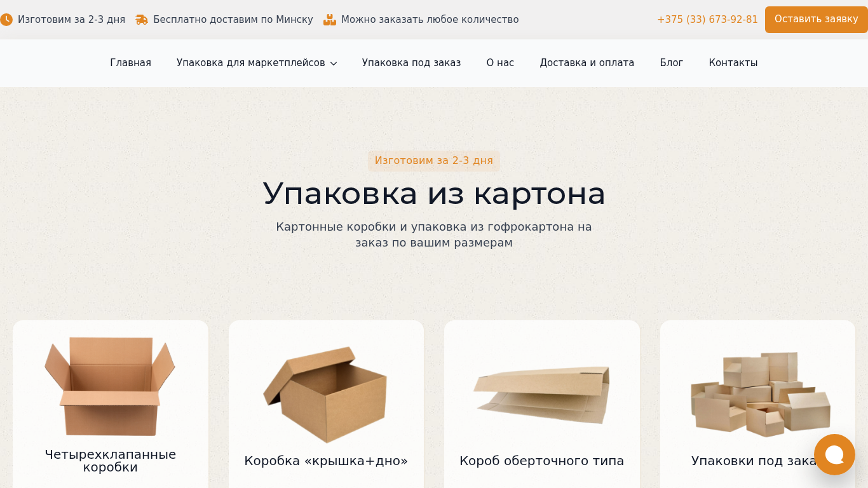Open the Контакты page

(733, 63)
